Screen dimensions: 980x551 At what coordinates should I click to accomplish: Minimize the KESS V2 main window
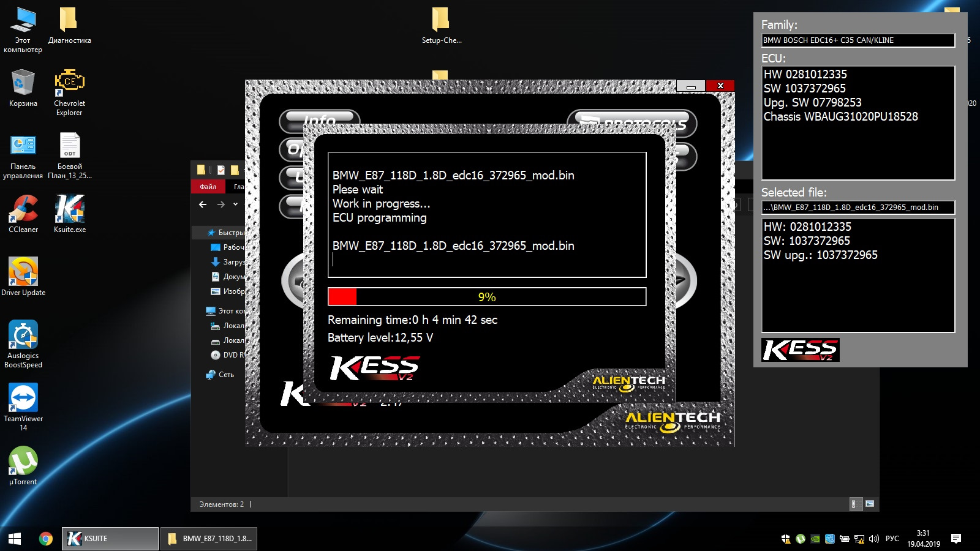tap(691, 86)
